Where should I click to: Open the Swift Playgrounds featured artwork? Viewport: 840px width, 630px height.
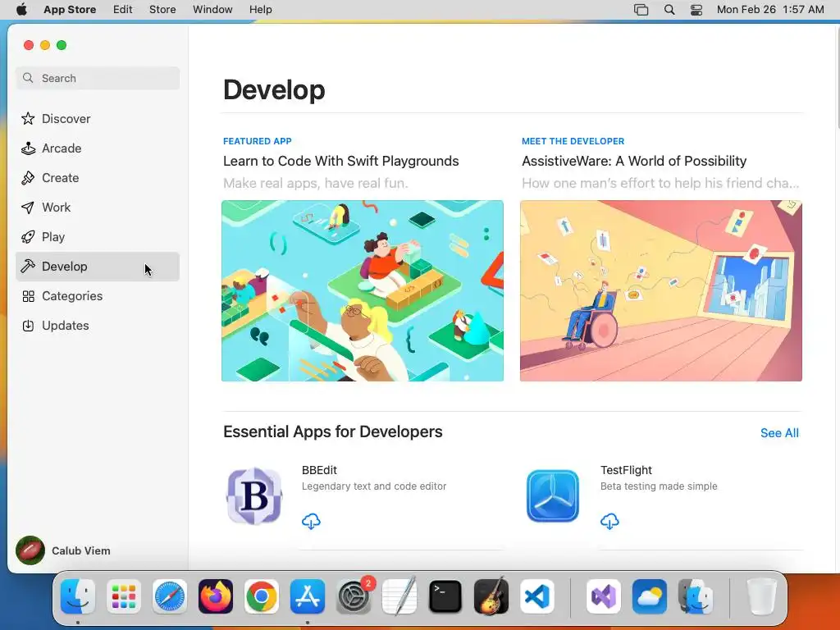[363, 291]
